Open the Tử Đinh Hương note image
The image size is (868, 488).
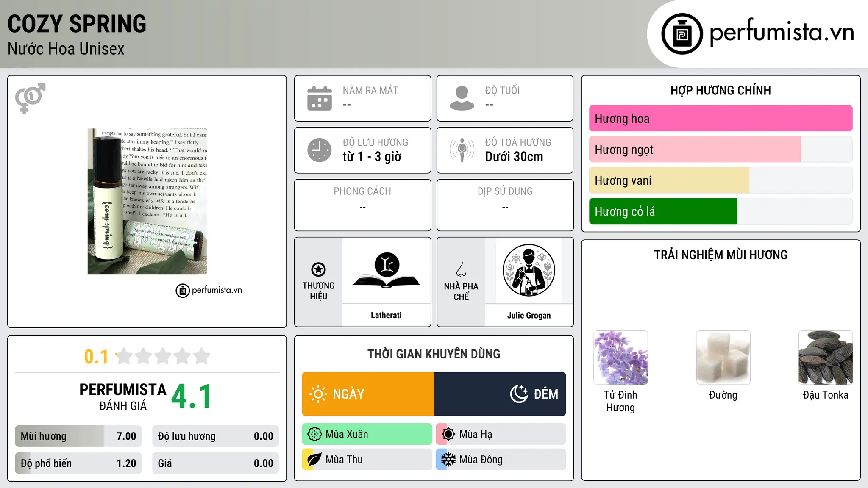pos(620,358)
